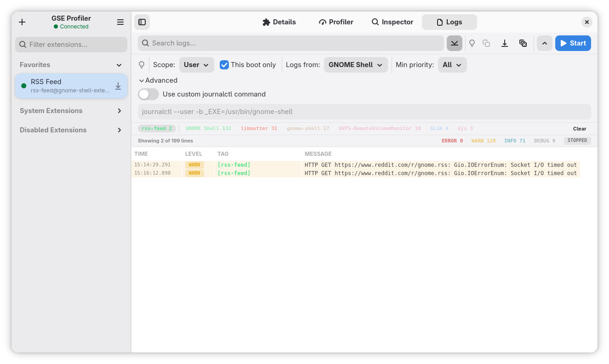The width and height of the screenshot is (609, 364).
Task: Click the TIME column header
Action: click(x=141, y=154)
